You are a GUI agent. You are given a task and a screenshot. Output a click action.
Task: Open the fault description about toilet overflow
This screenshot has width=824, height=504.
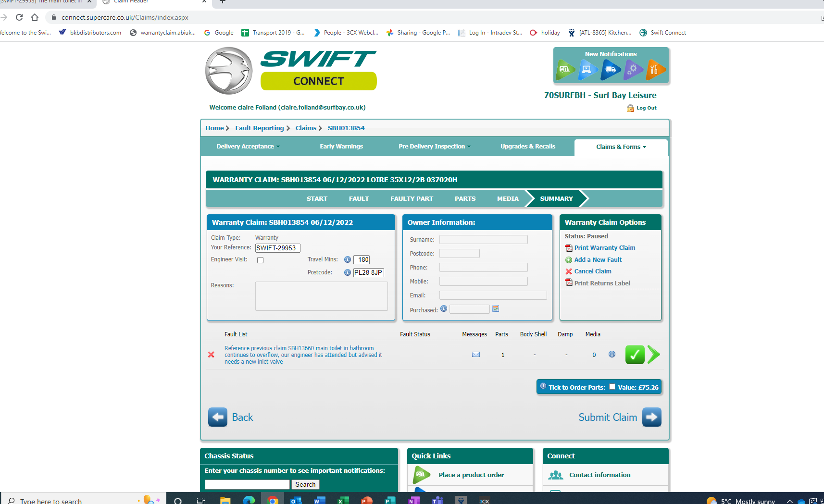point(303,355)
